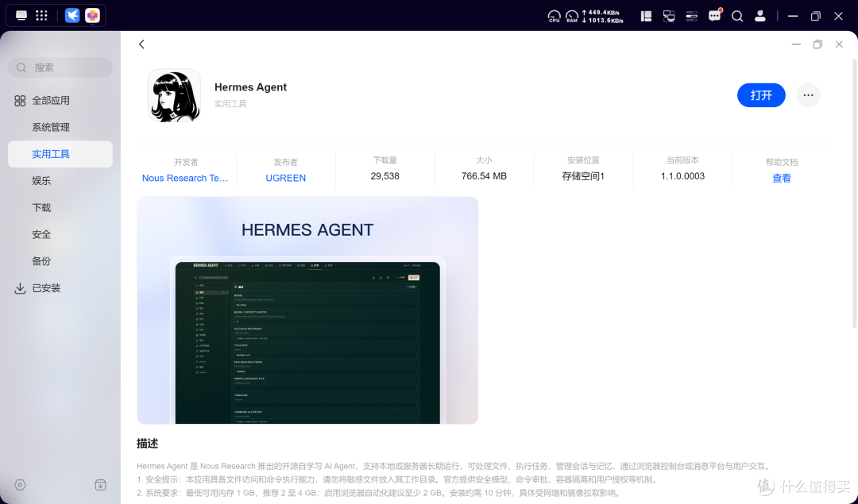Click the 实用工具 label under app title
This screenshot has width=858, height=504.
pyautogui.click(x=230, y=104)
